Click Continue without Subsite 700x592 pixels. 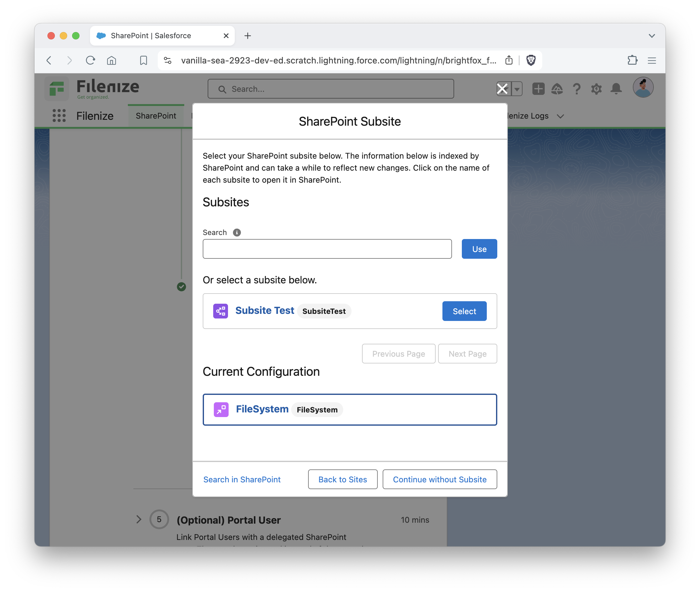tap(439, 479)
